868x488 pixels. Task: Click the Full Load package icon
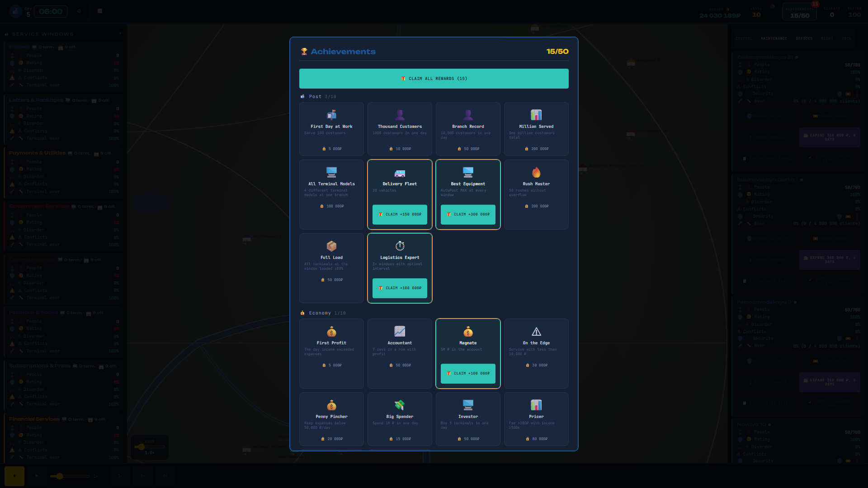pos(331,245)
